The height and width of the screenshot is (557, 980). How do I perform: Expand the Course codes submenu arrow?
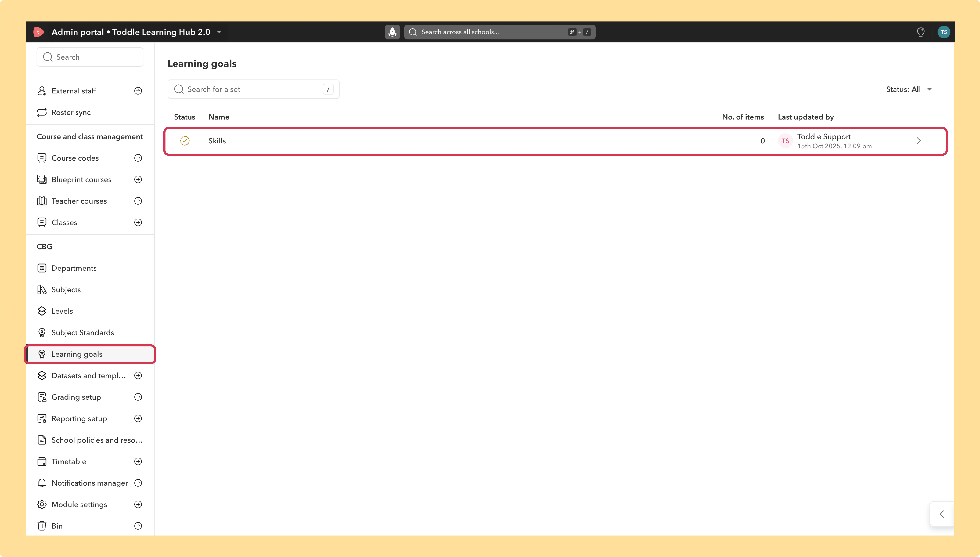[x=138, y=158]
